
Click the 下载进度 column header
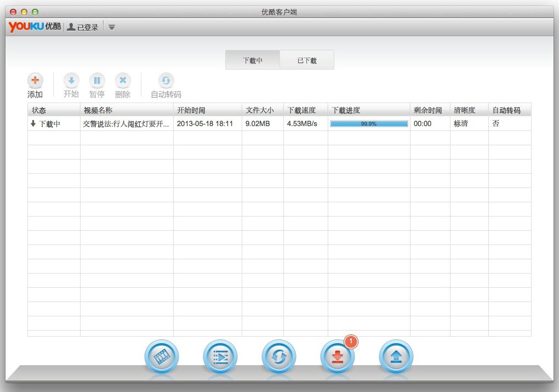point(369,110)
